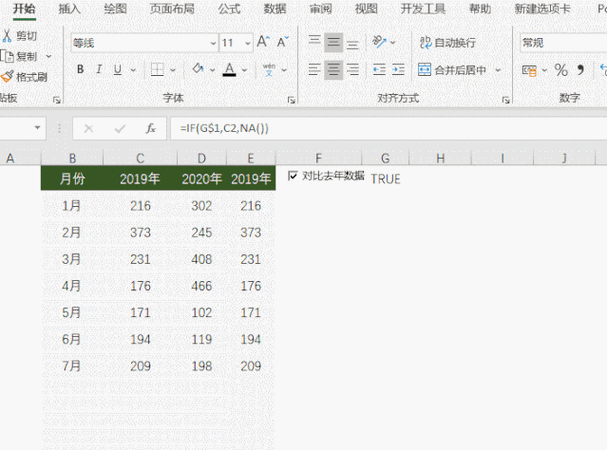Open the 视图 (View) tab

pos(366,9)
